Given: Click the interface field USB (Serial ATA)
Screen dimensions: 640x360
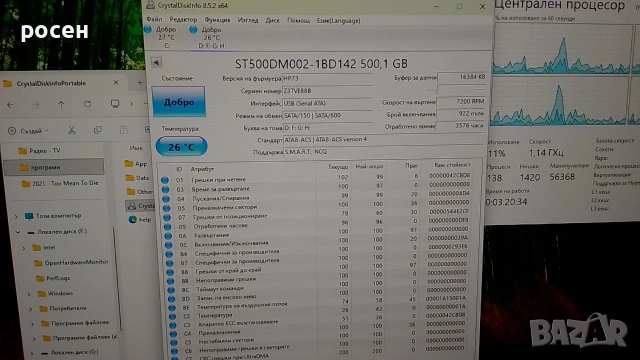Looking at the screenshot, I should (327, 103).
